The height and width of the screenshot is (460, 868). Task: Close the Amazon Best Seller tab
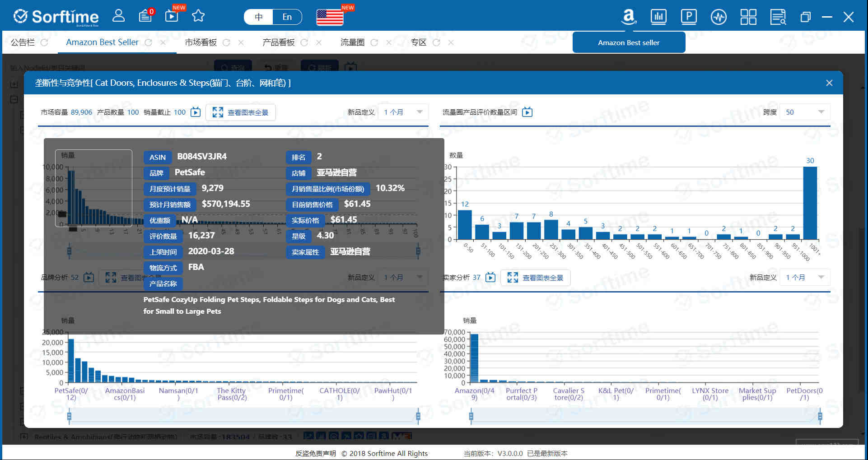(163, 42)
